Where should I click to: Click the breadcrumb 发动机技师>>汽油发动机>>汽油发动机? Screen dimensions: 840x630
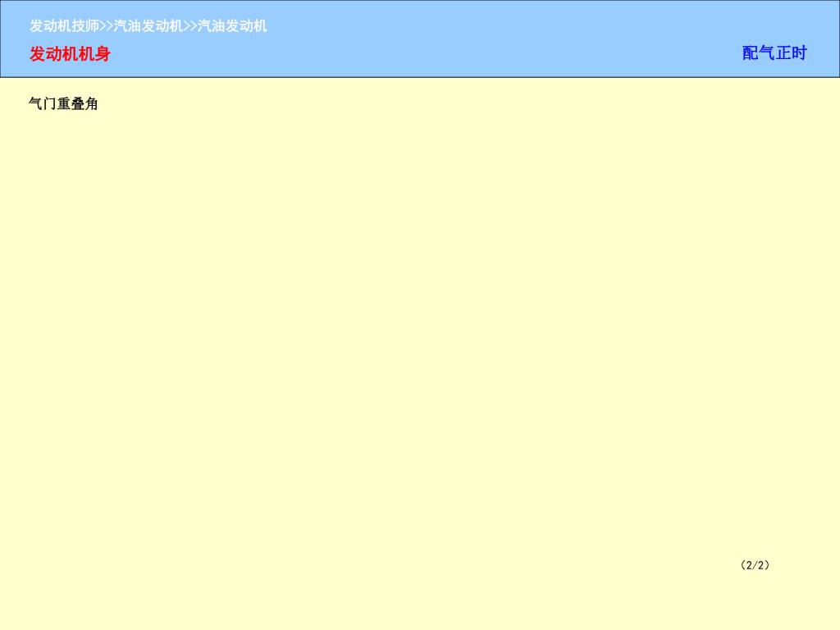coord(148,25)
